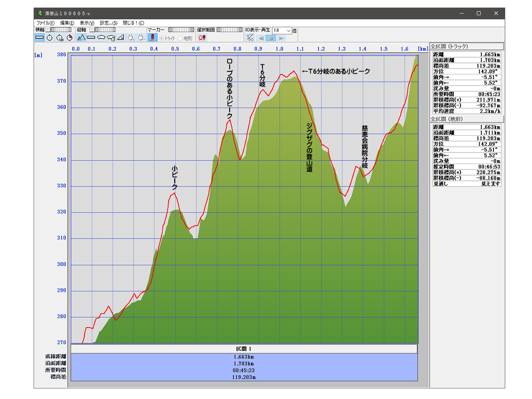The image size is (532, 399).
Task: Select the 地形 radio button
Action: (x=180, y=38)
